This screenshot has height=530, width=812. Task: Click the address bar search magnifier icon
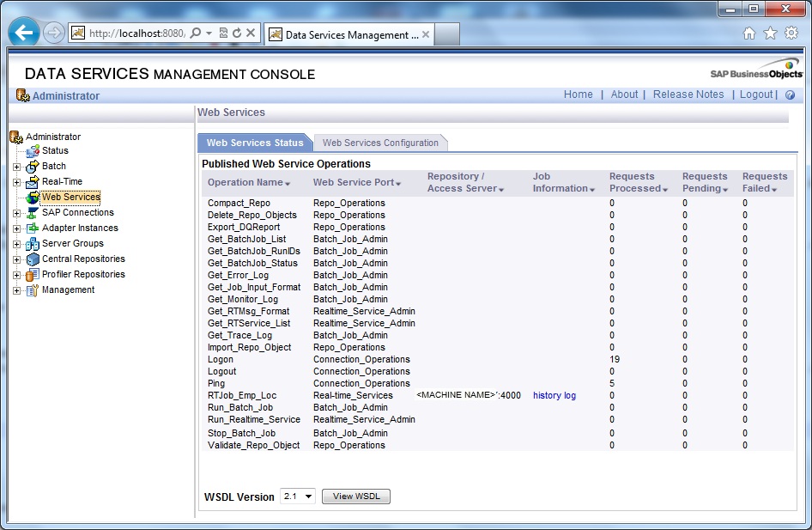(195, 34)
